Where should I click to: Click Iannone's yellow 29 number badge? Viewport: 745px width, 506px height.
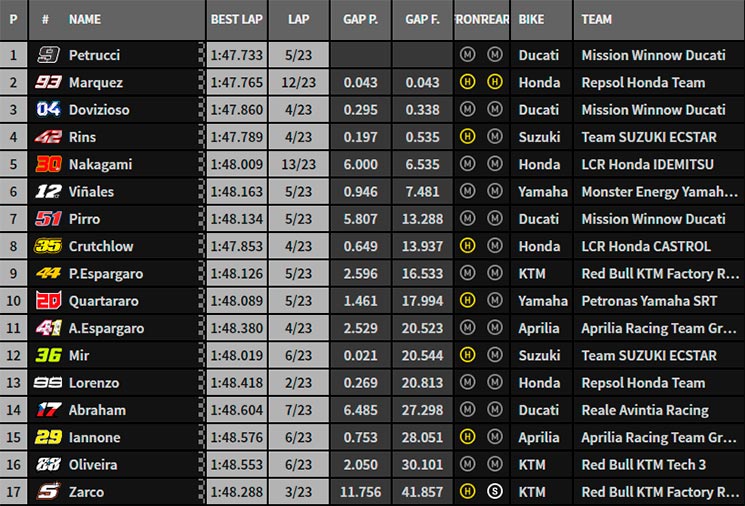click(x=48, y=437)
